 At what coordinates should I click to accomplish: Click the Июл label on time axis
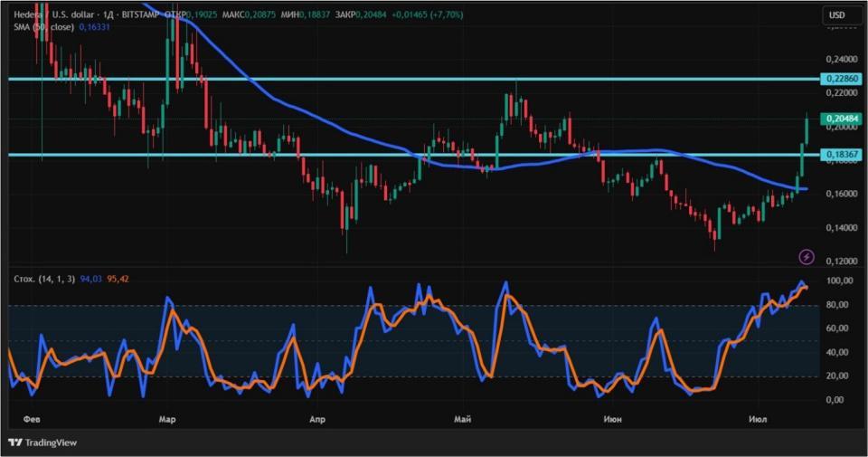click(758, 419)
